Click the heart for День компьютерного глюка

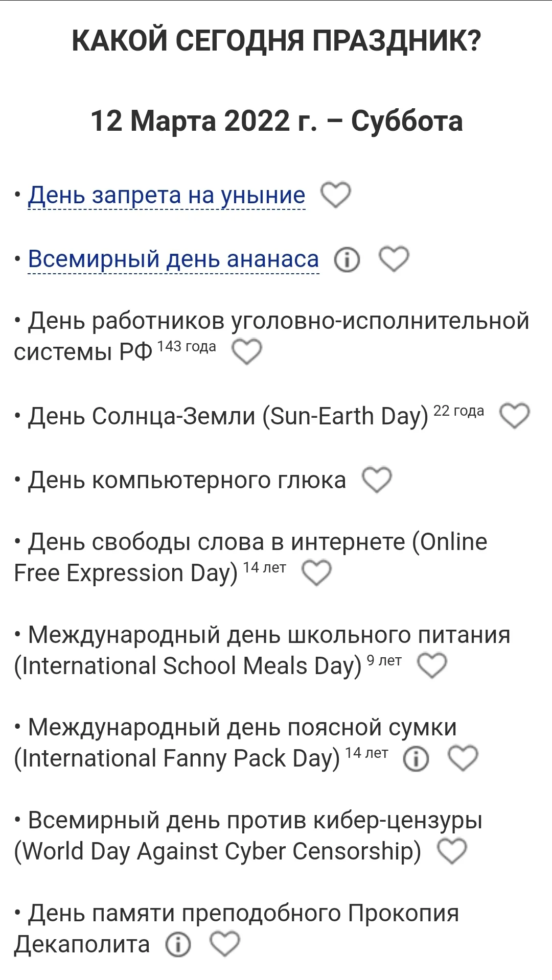[x=377, y=479]
